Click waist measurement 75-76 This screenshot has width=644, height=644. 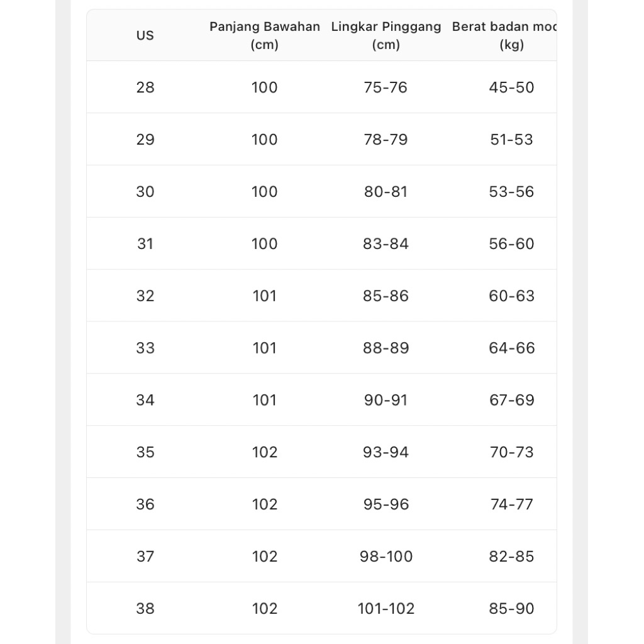click(x=386, y=87)
